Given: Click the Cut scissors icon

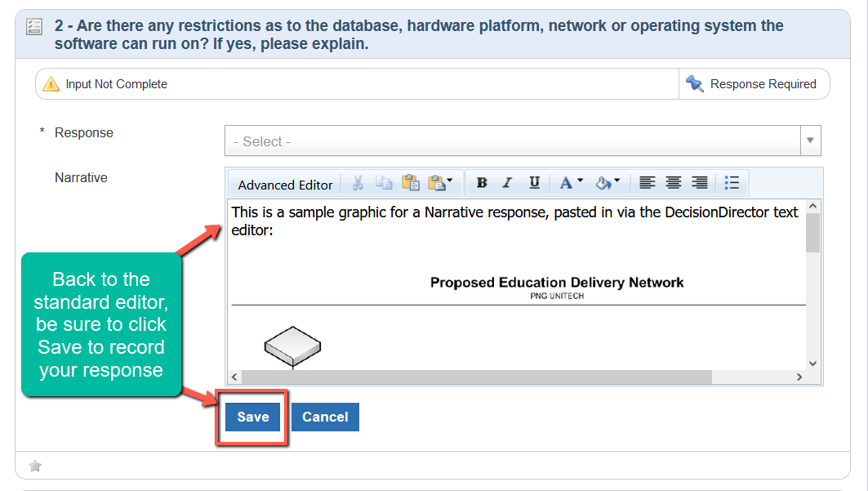Looking at the screenshot, I should [x=358, y=183].
